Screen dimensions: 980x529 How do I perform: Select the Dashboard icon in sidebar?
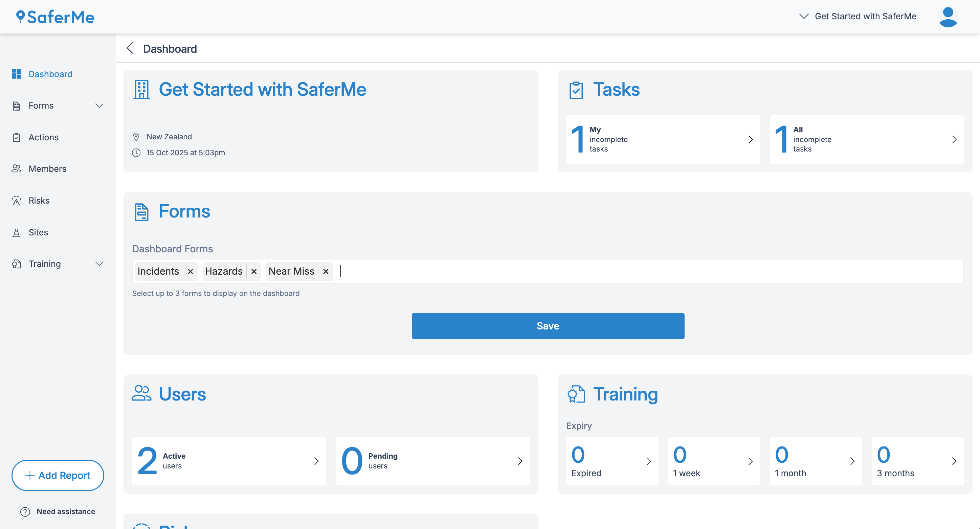16,74
